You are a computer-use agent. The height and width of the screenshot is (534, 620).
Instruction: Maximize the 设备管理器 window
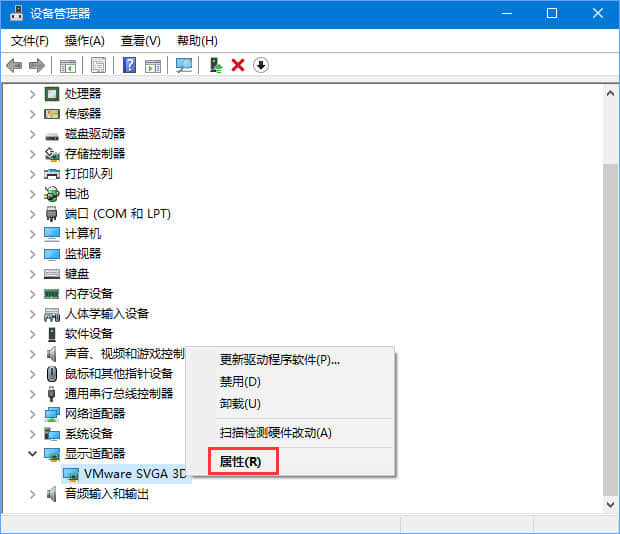pyautogui.click(x=552, y=13)
